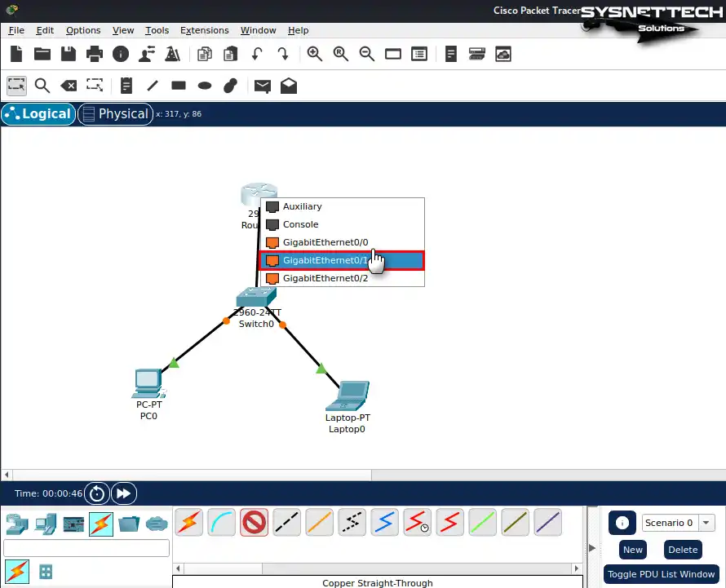Viewport: 726px width, 588px height.
Task: Pick the GigabitEthernet0/0 port entry
Action: 342,242
